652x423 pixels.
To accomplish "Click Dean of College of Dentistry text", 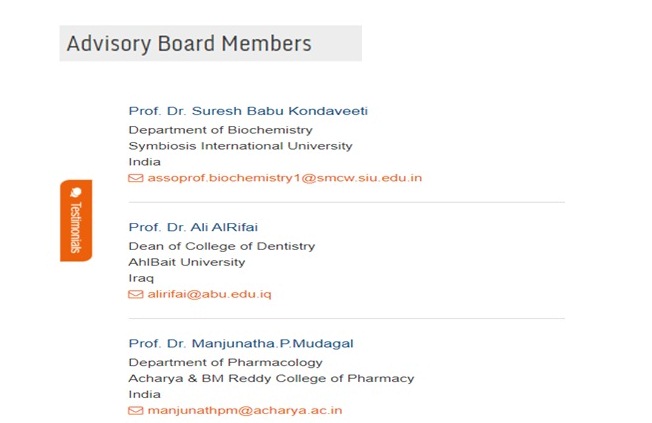I will click(221, 246).
